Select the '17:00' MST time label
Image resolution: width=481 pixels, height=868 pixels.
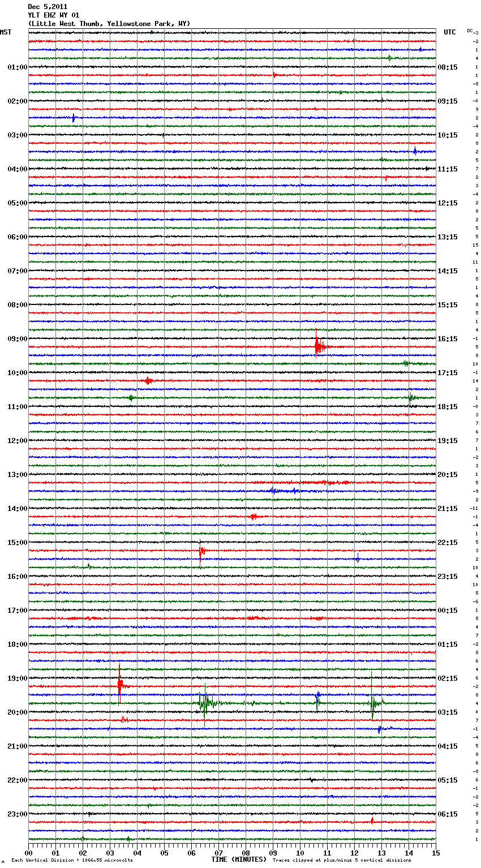pos(17,611)
